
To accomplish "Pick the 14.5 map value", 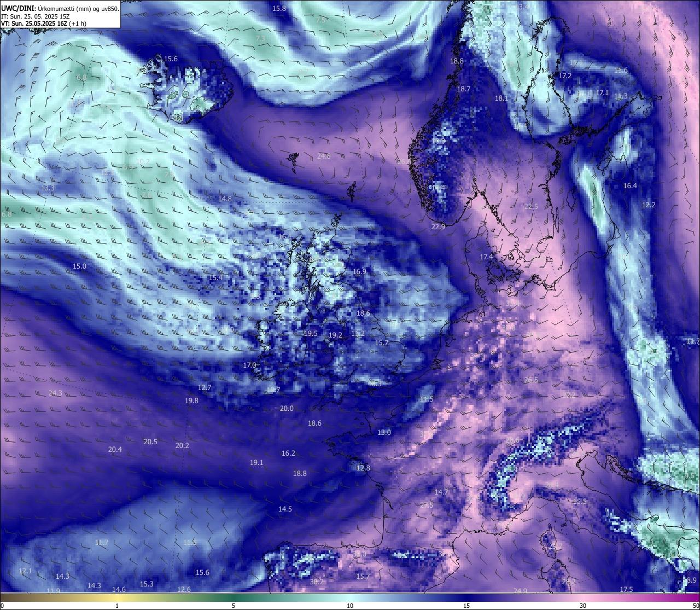I will (x=285, y=509).
